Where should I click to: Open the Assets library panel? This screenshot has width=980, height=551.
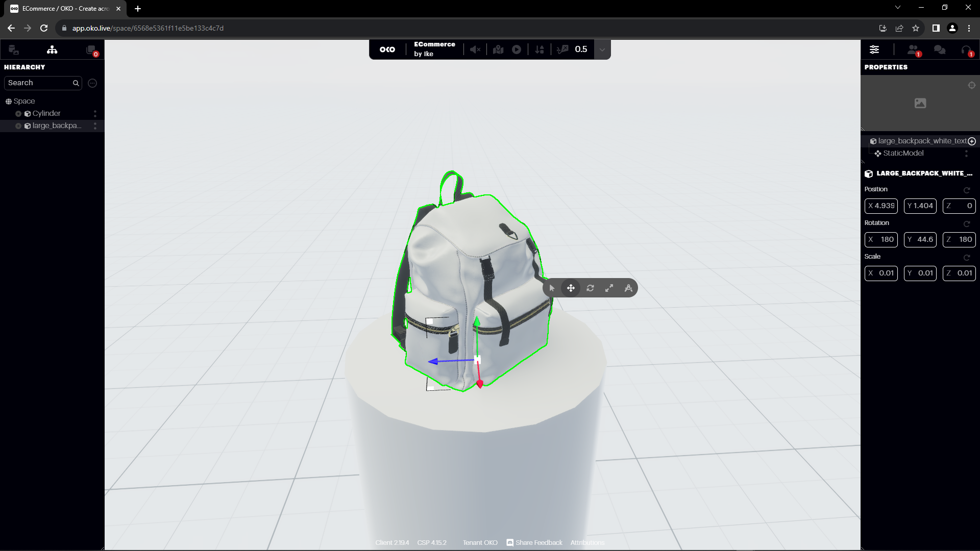click(x=13, y=49)
